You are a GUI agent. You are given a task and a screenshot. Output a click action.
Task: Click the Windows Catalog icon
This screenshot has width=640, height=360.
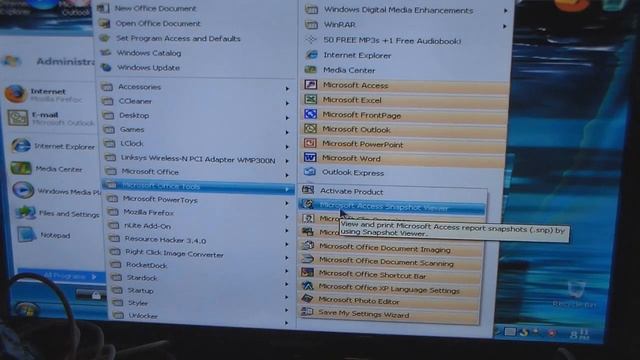coord(106,53)
